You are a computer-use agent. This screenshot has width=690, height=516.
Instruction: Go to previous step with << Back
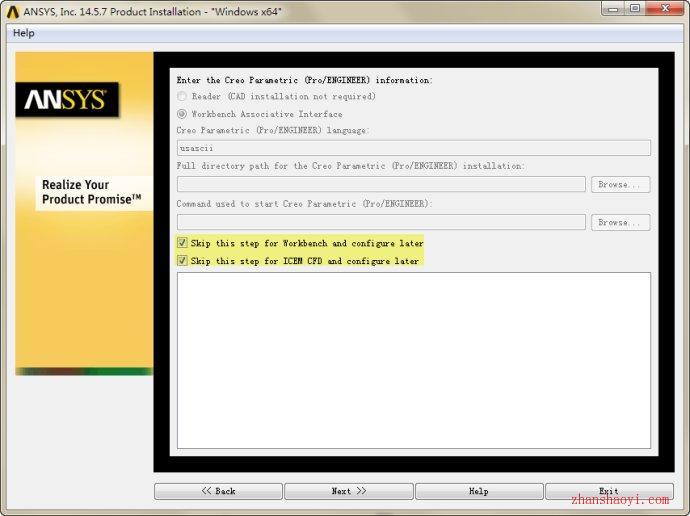218,491
